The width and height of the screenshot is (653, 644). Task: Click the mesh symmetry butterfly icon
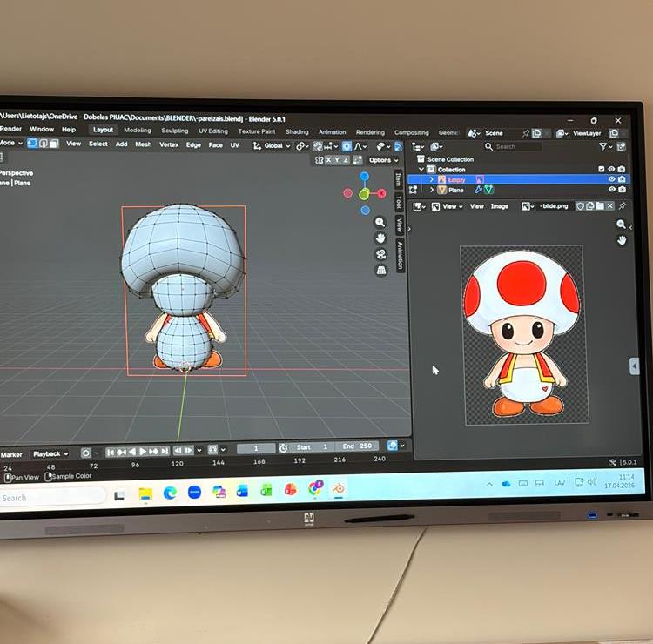[x=319, y=160]
